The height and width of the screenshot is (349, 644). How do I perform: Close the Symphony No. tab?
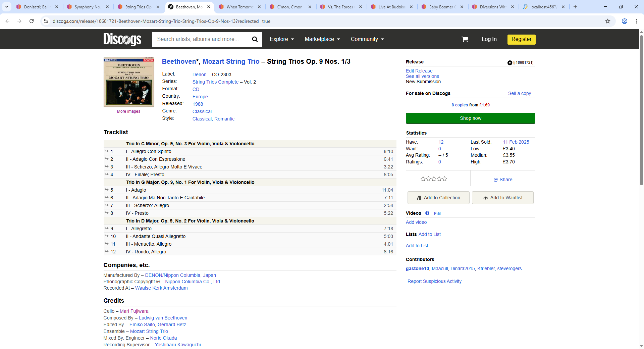coord(107,7)
